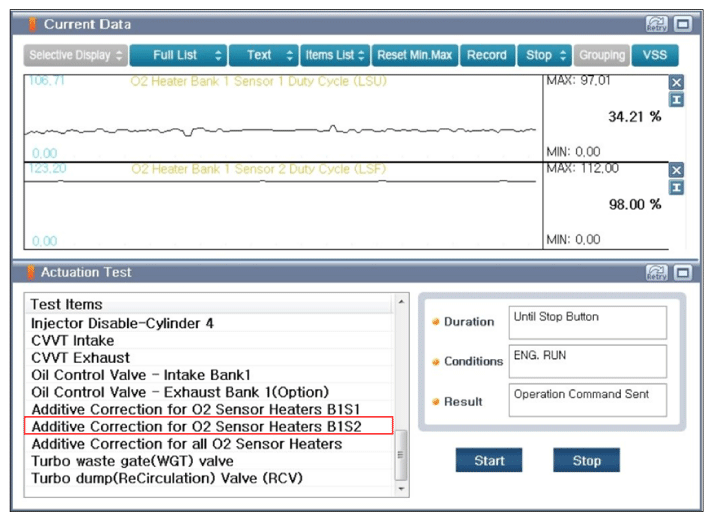Click the Retry icon in Current Data header
The width and height of the screenshot is (713, 521).
coord(657,23)
